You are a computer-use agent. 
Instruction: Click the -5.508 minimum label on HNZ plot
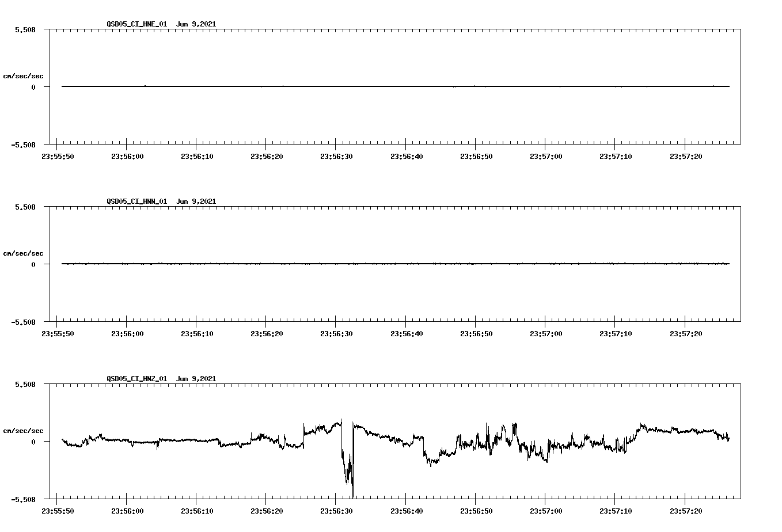24,499
